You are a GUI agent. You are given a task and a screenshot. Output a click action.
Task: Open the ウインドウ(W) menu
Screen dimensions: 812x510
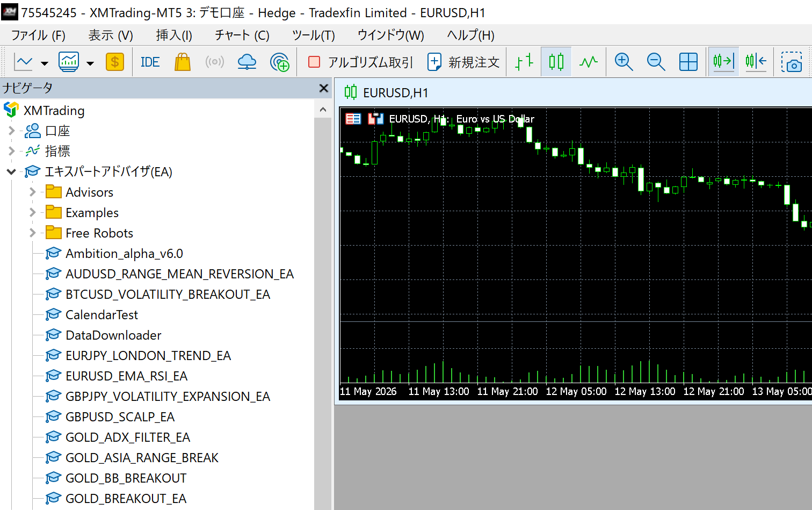pos(391,35)
